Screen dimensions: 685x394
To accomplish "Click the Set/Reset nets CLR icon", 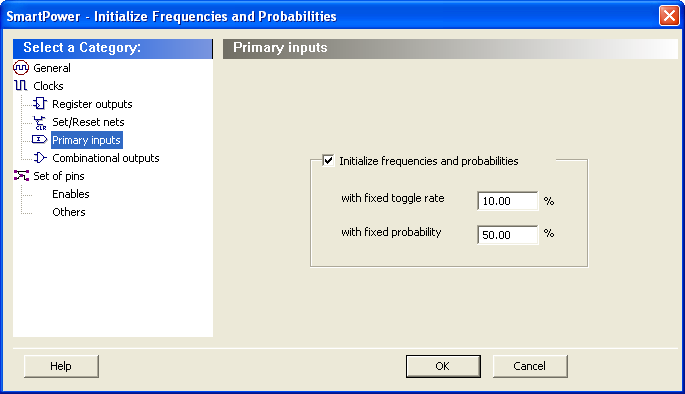I will point(40,122).
